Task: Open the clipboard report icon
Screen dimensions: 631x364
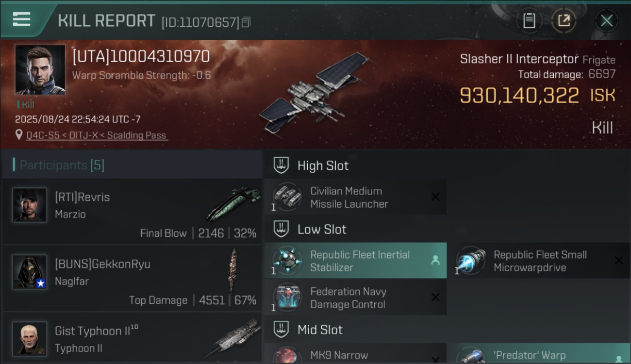Action: click(529, 21)
